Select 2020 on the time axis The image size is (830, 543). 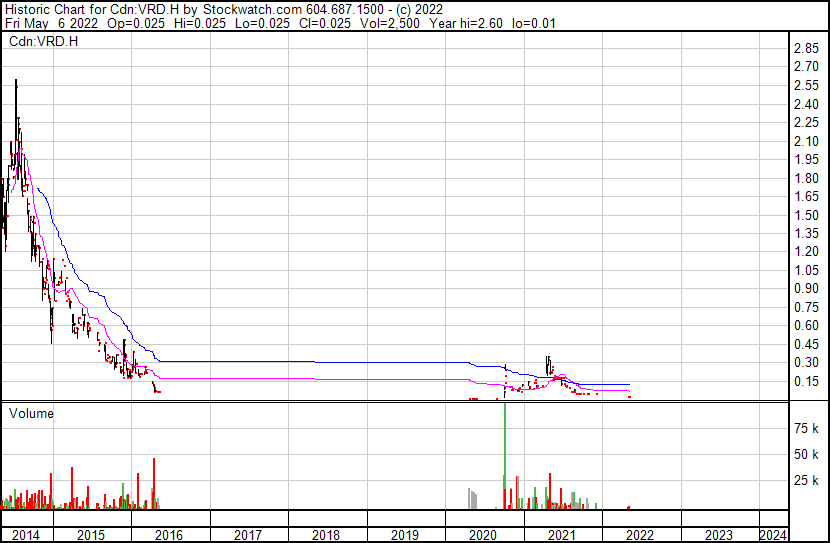pos(484,535)
